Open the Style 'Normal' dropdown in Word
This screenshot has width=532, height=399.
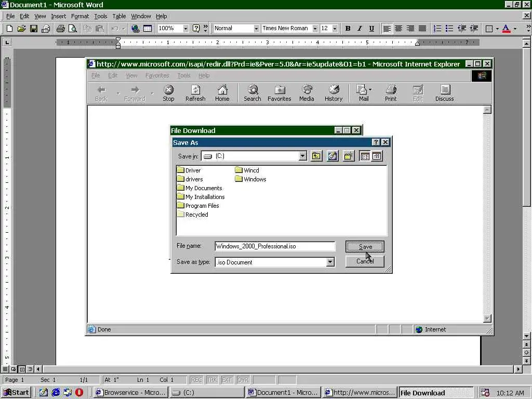(x=256, y=29)
